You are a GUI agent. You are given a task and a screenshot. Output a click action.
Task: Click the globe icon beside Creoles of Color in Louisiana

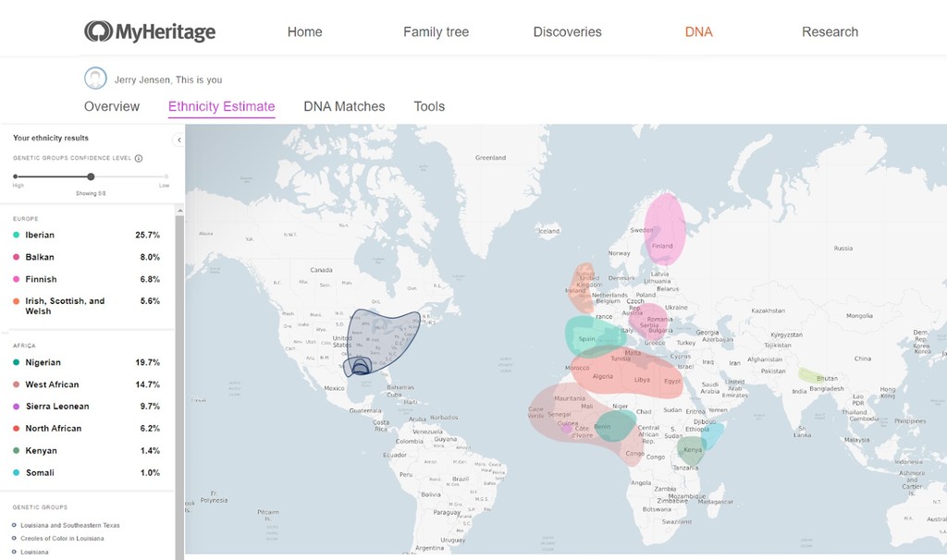(x=15, y=538)
